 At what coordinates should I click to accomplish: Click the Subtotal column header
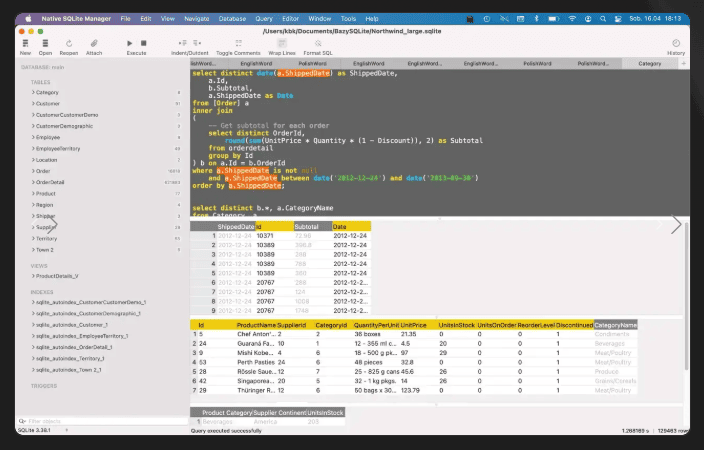coord(313,226)
